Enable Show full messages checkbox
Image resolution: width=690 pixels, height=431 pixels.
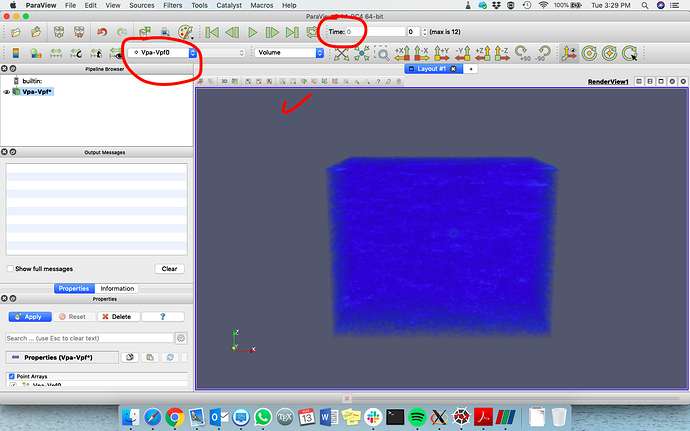point(10,269)
